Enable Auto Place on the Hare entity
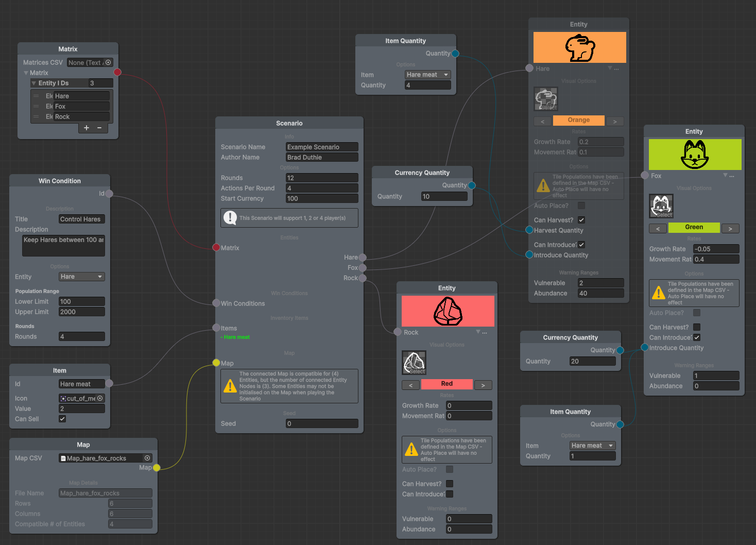The image size is (756, 545). coord(581,206)
